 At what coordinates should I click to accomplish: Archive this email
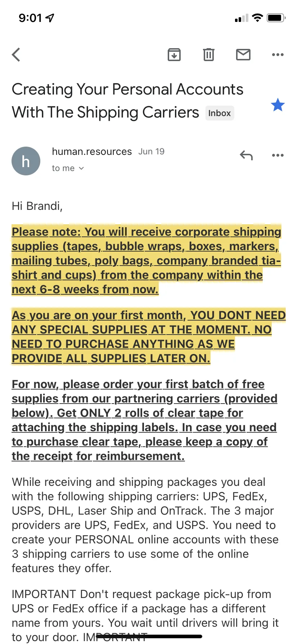click(x=174, y=55)
